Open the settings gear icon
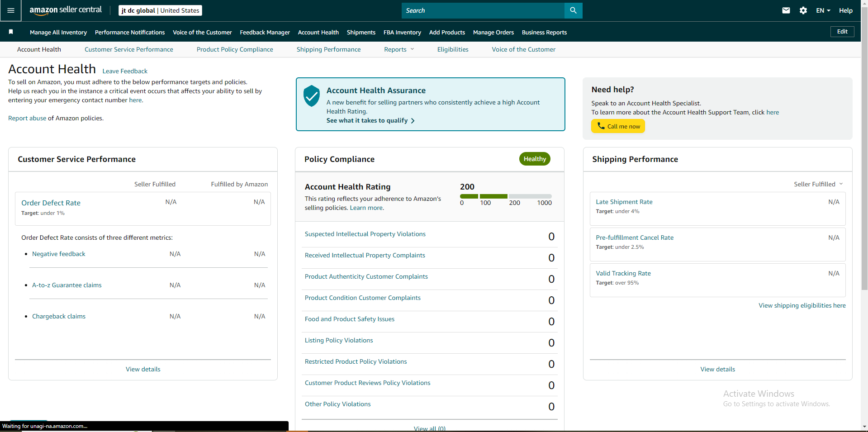This screenshot has height=432, width=868. point(803,10)
